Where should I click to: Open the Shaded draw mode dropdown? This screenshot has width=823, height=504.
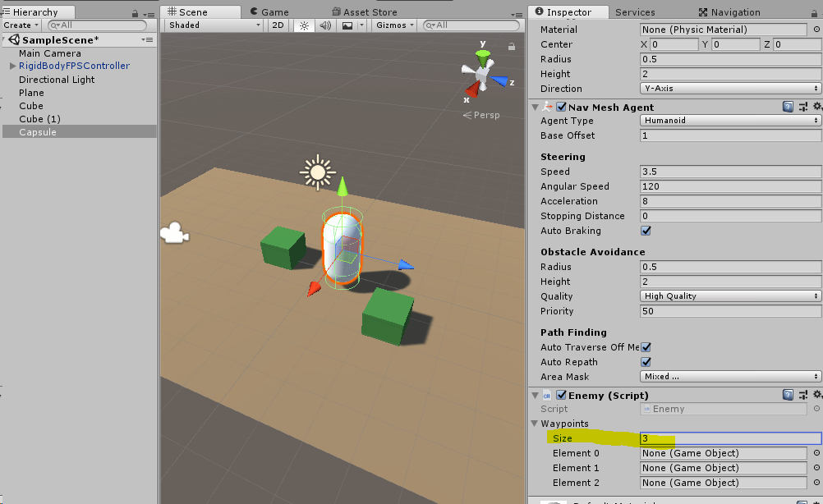[214, 25]
